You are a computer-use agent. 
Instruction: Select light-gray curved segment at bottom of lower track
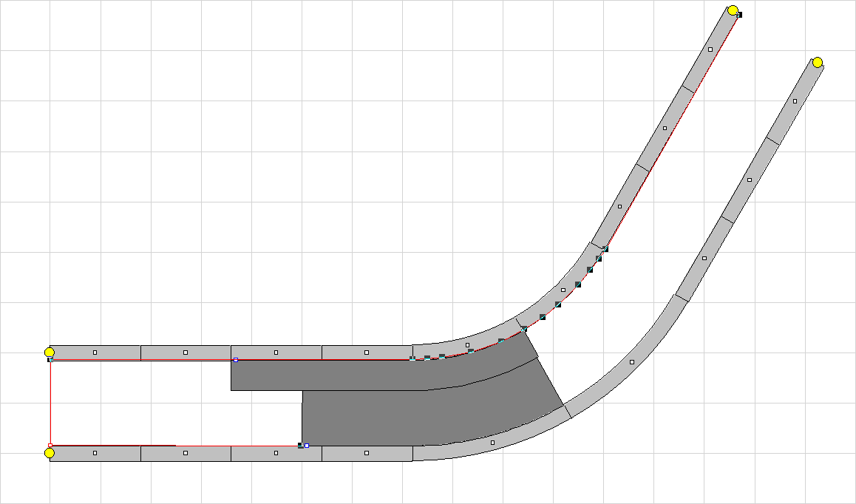pos(493,443)
